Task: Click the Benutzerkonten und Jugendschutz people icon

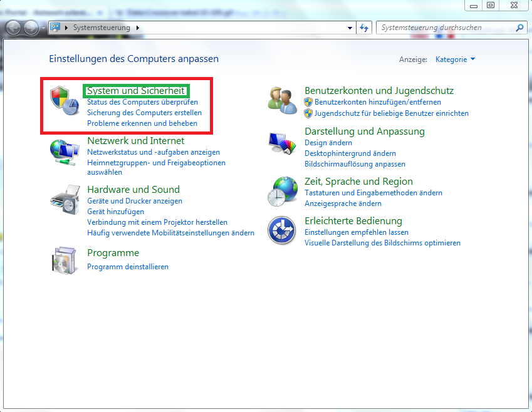Action: point(281,101)
